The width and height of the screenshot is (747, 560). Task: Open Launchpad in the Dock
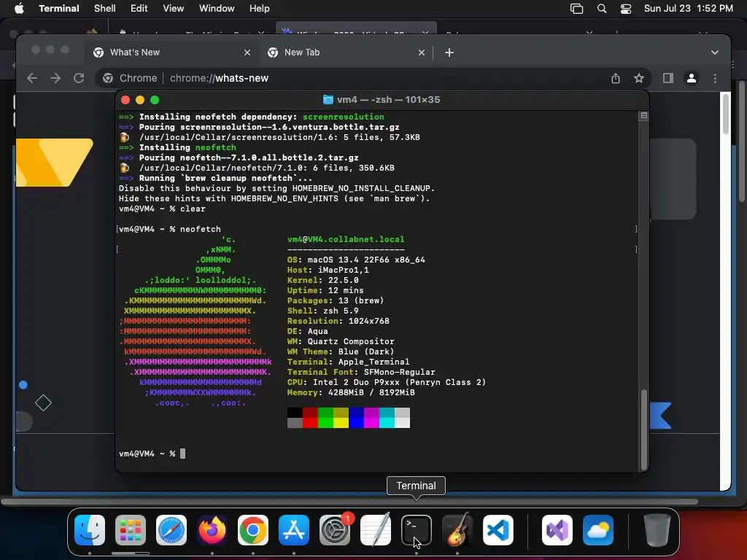tap(131, 530)
